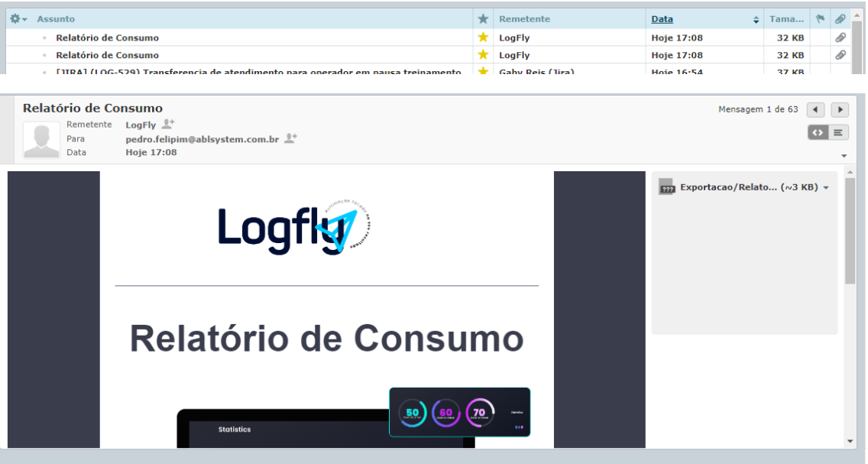Click the sender avatar photo
Viewport: 868px width, 464px height.
(x=41, y=140)
